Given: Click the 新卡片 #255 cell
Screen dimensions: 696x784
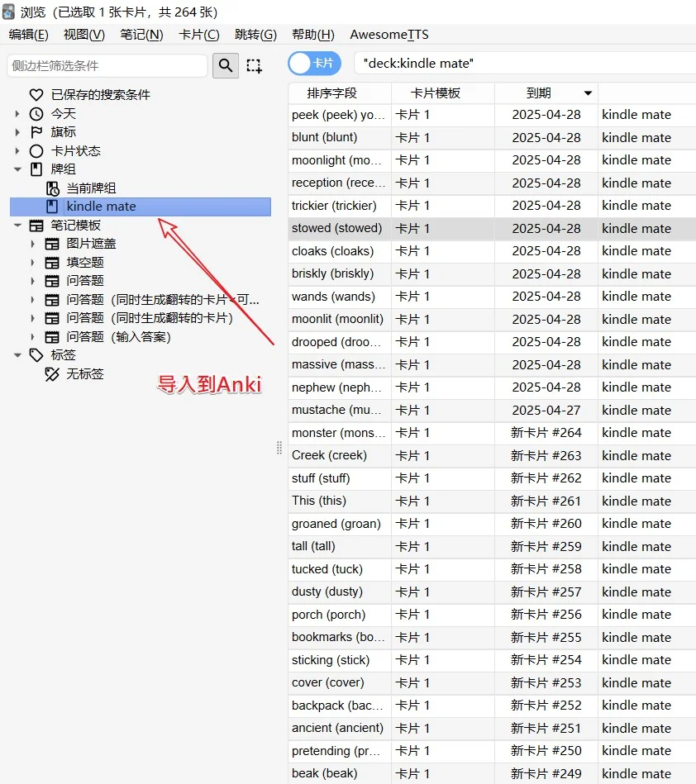Looking at the screenshot, I should click(x=546, y=637).
